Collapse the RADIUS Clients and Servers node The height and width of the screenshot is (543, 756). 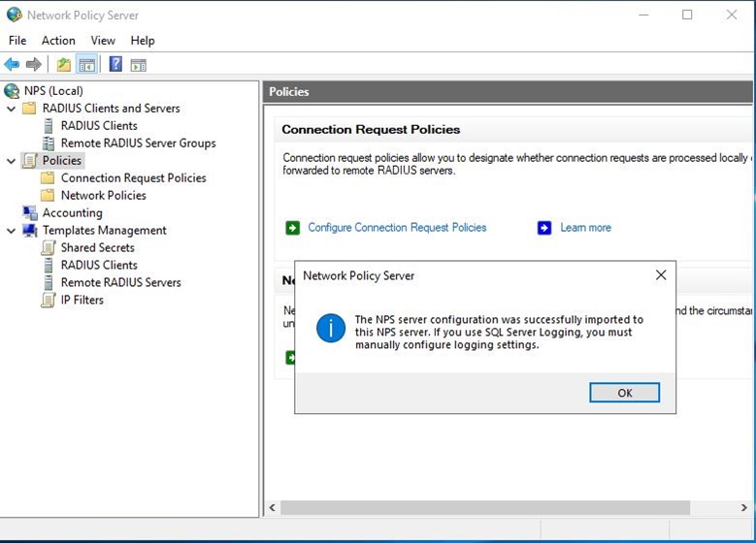coord(11,109)
